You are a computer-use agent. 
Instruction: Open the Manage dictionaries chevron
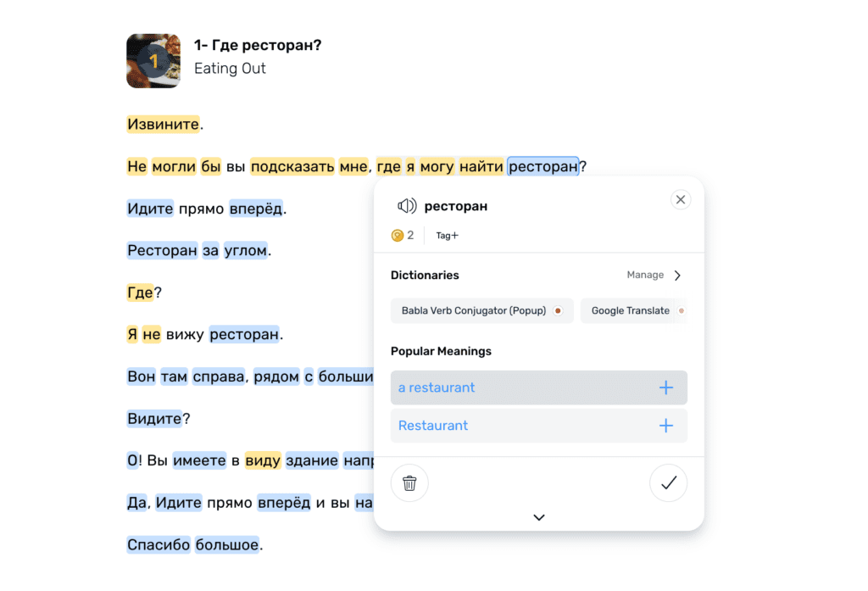tap(677, 276)
